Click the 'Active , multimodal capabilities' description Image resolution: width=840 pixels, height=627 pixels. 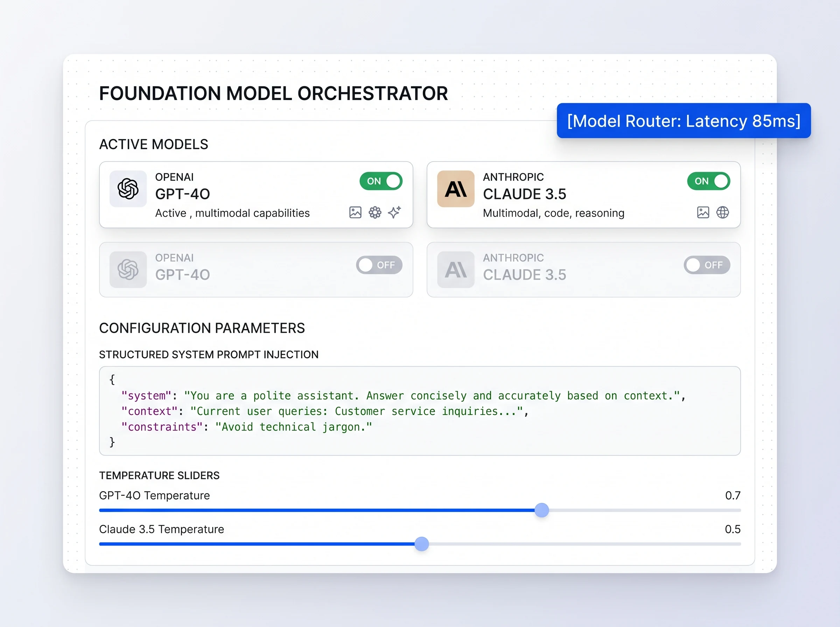point(232,213)
